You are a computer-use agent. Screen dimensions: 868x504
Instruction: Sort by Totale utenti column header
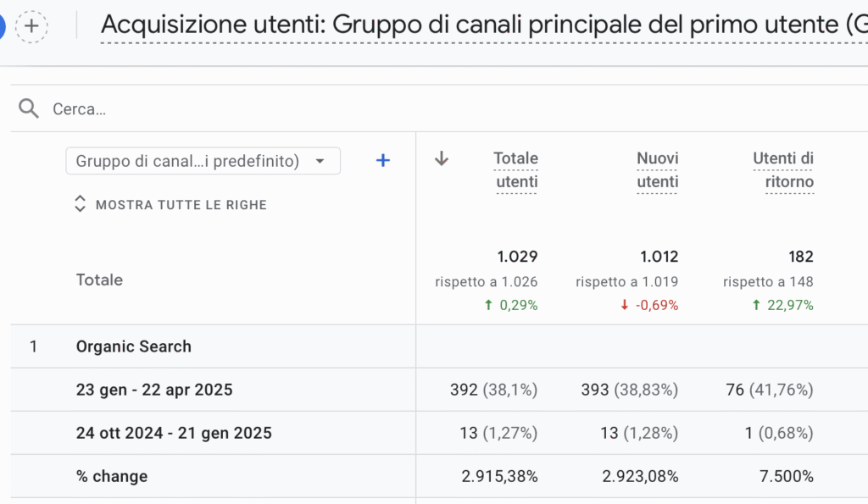[x=516, y=169]
